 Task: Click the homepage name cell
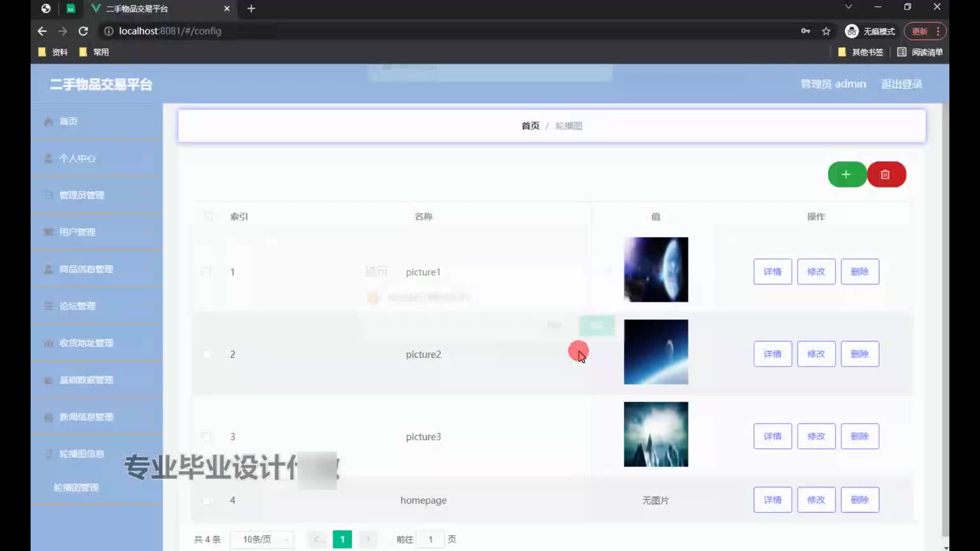point(423,500)
